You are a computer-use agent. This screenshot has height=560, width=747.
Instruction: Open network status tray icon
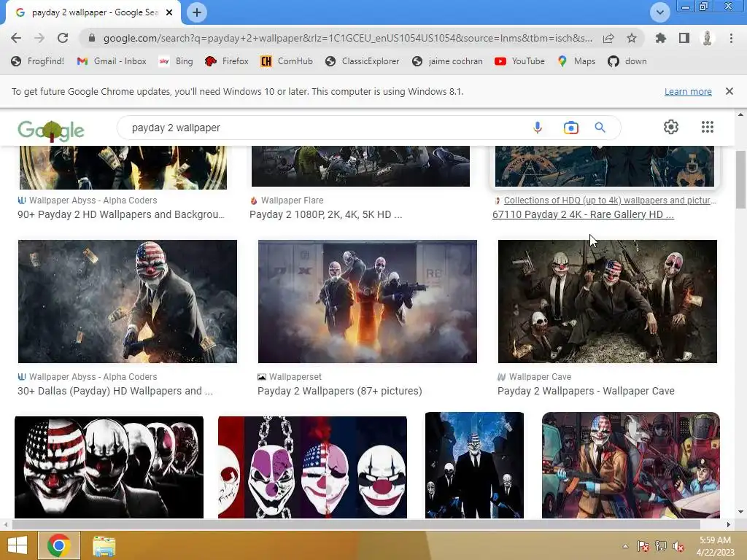[661, 546]
